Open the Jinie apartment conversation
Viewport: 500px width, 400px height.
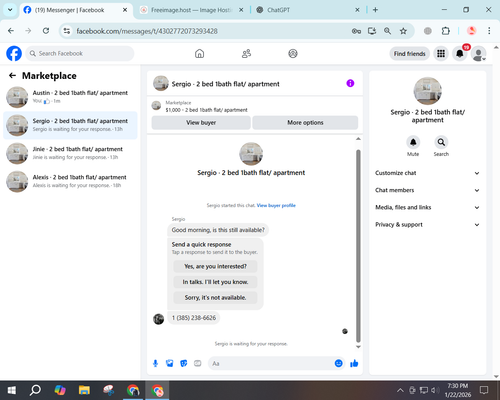coord(70,153)
